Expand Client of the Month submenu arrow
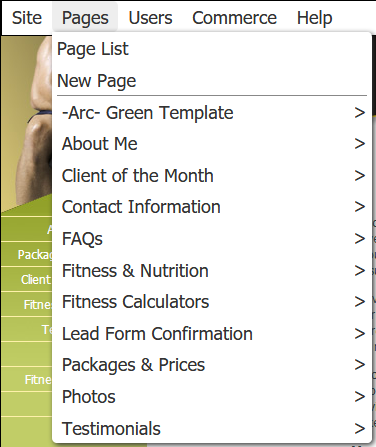 pyautogui.click(x=360, y=176)
